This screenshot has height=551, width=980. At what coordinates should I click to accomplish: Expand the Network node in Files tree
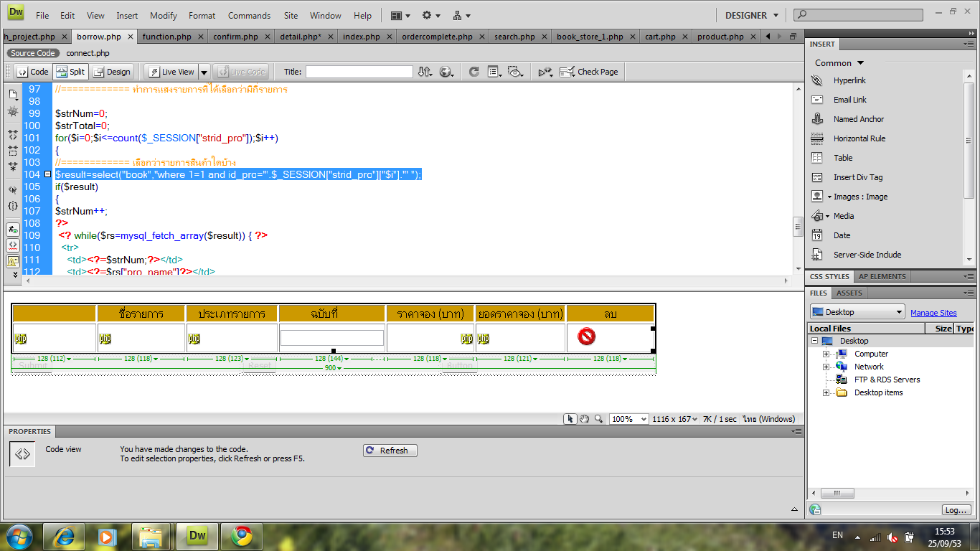click(826, 367)
